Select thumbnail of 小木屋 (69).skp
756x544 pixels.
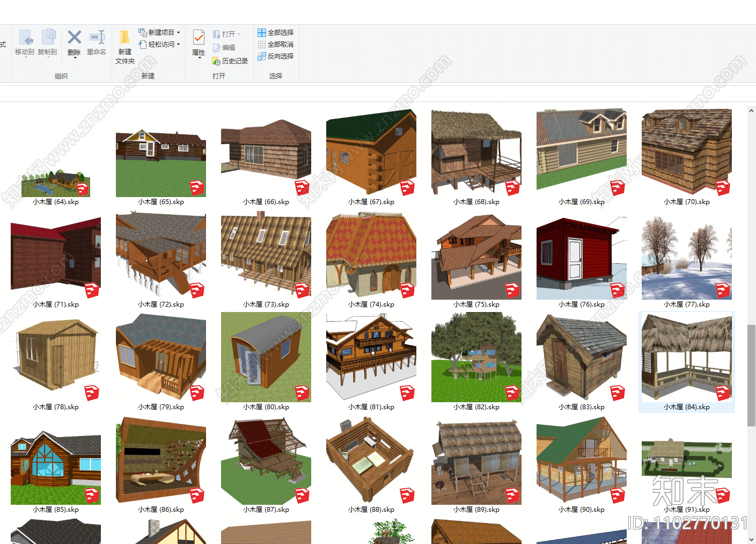(582, 153)
